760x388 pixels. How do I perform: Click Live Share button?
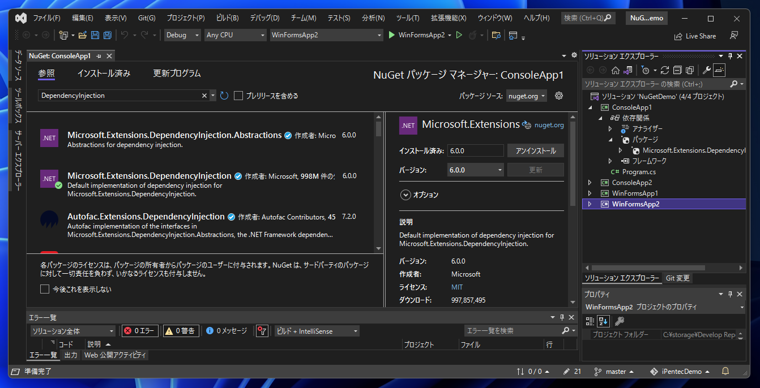[695, 36]
